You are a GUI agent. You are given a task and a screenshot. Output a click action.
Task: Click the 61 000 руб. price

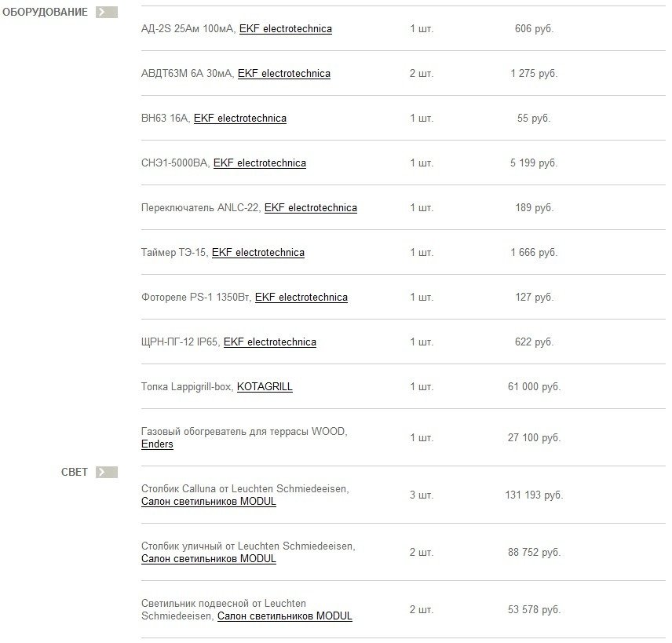tap(534, 387)
